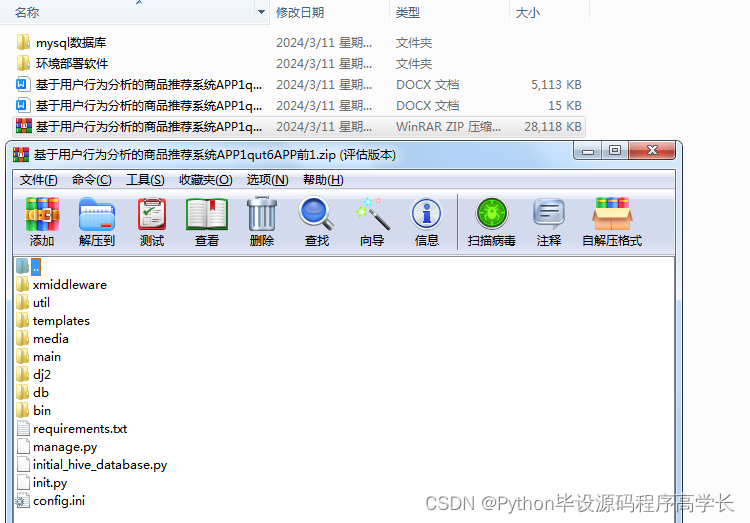Sort by 大小 column header

528,12
